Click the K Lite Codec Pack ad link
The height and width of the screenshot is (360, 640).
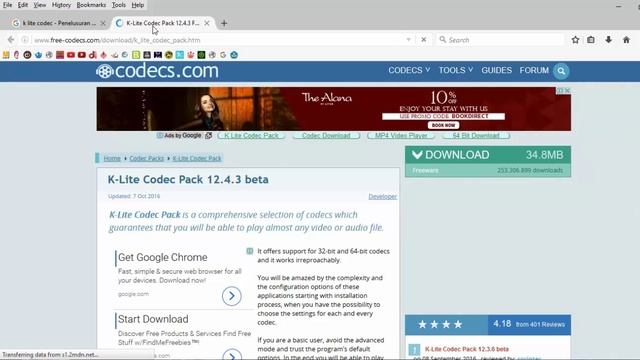(x=251, y=136)
